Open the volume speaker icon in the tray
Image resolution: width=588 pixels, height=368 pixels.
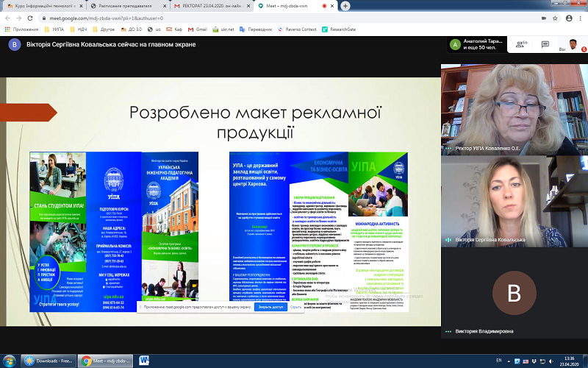[551, 361]
